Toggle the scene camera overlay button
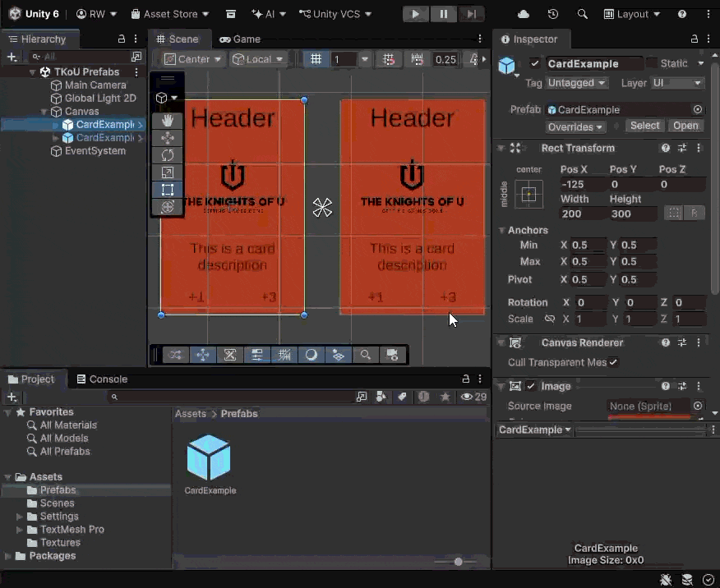This screenshot has height=588, width=720. point(392,355)
